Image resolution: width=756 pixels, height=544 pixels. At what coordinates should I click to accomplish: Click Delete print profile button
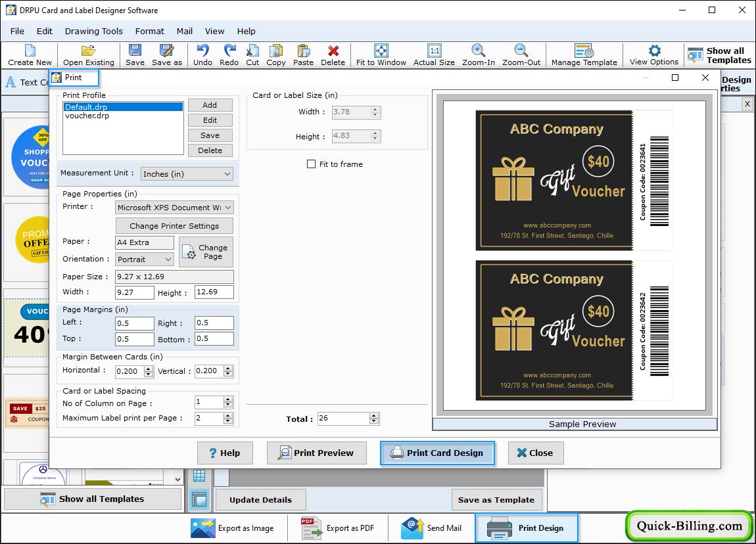[210, 150]
